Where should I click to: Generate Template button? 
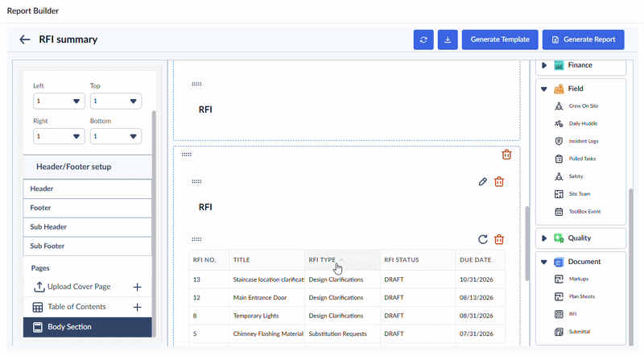click(x=500, y=39)
